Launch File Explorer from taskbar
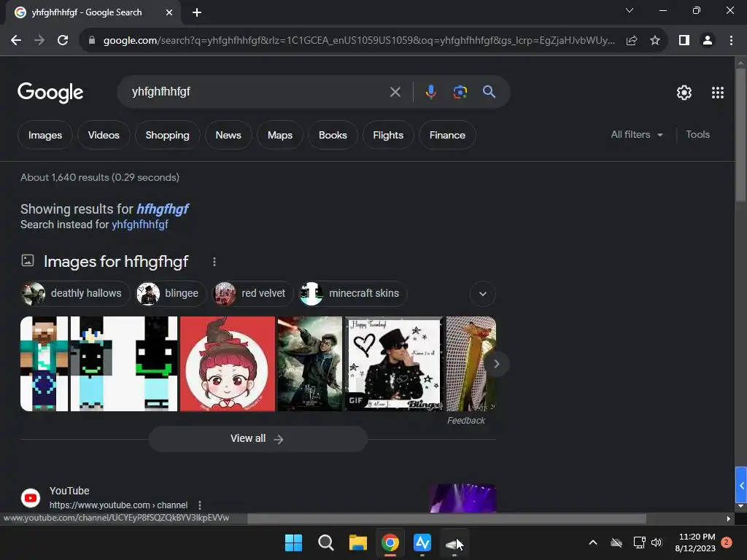747x560 pixels. [357, 542]
